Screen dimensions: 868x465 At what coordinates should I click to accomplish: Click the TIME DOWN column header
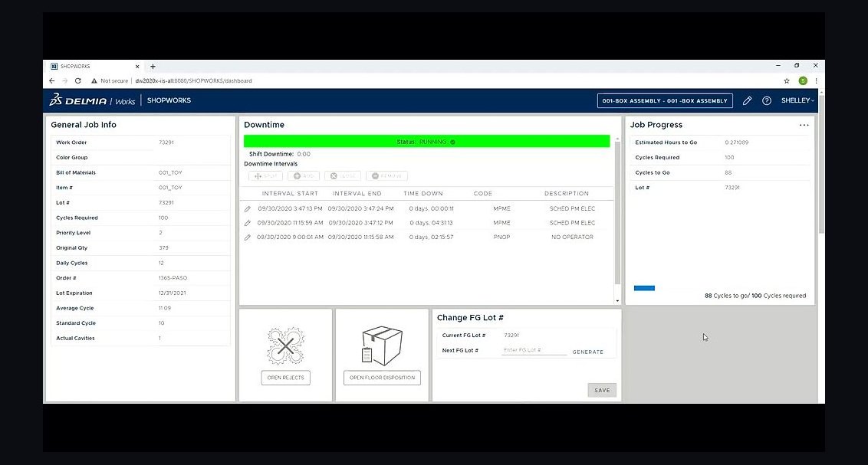pyautogui.click(x=423, y=194)
